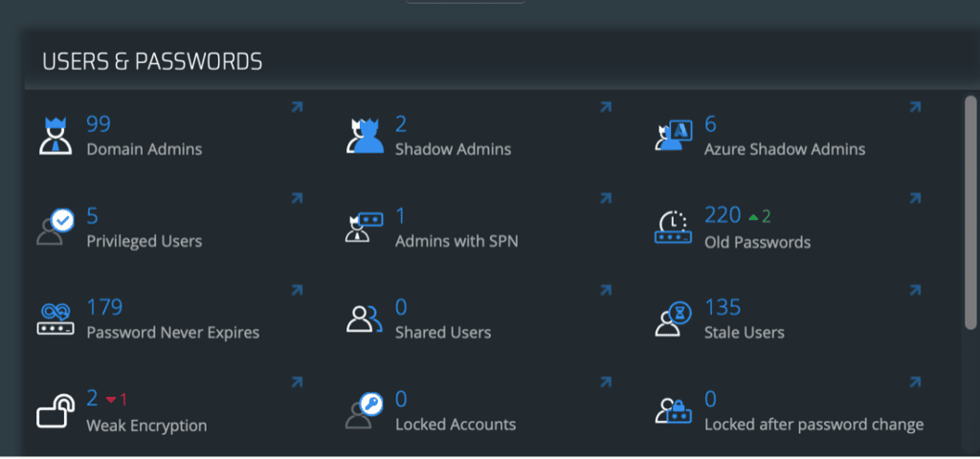Click the Azure Shadow Admins icon
The height and width of the screenshot is (459, 980).
(x=673, y=136)
